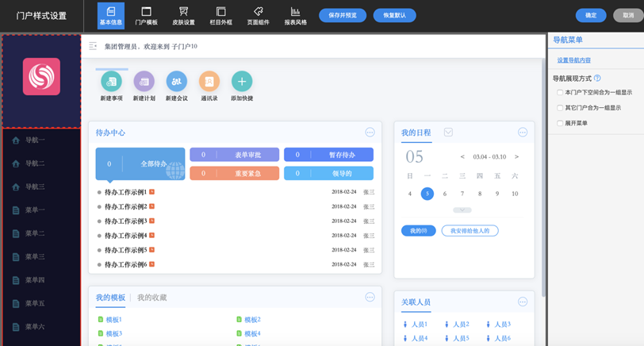Enable 其它门户合为一组显示 checkbox

pyautogui.click(x=560, y=108)
